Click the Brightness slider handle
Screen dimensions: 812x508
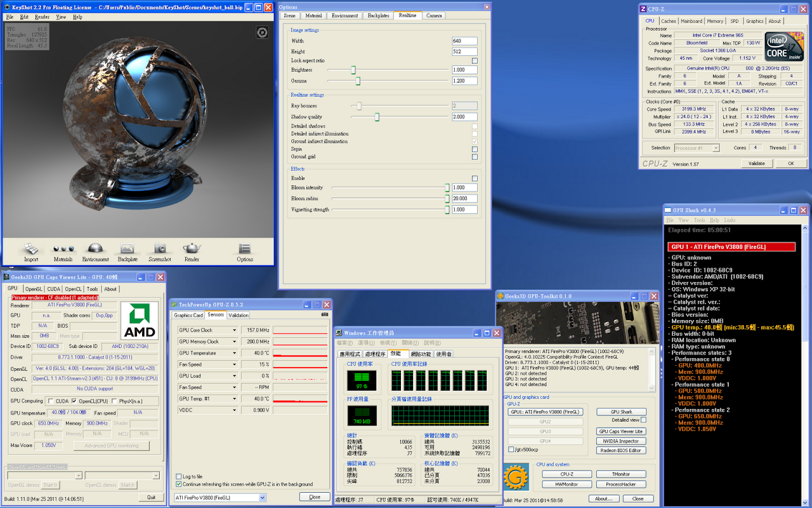click(353, 70)
